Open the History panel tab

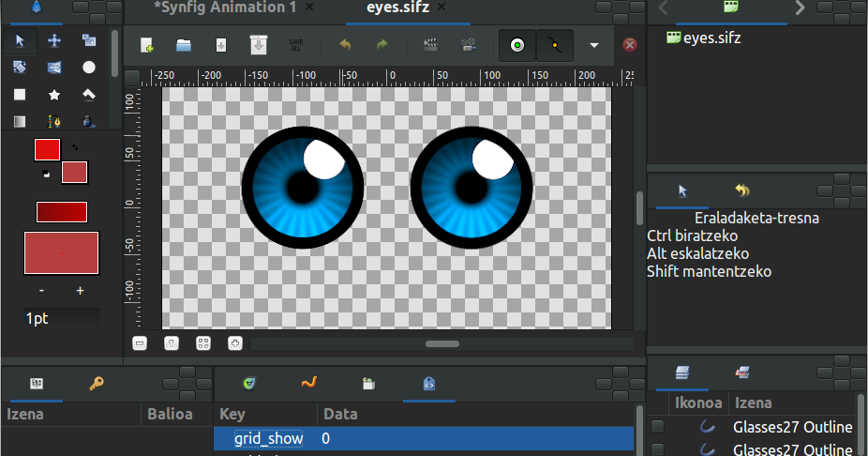click(x=742, y=191)
